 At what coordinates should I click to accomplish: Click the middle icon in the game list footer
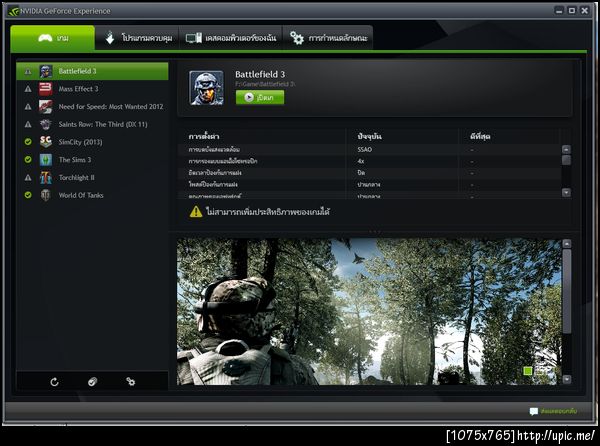tap(92, 382)
